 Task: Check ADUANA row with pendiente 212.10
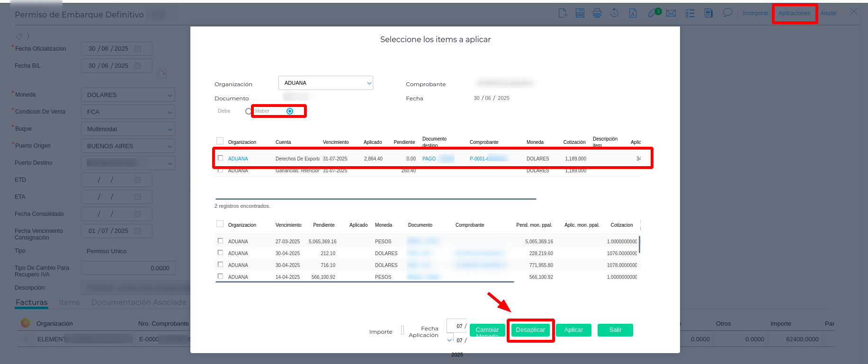pos(220,253)
